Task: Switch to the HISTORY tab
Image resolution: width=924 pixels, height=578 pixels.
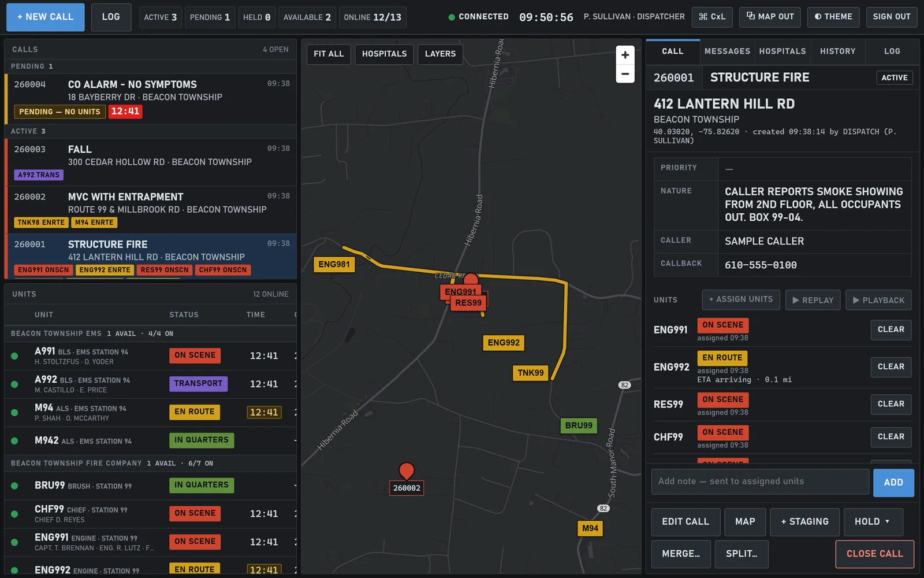Action: 838,51
